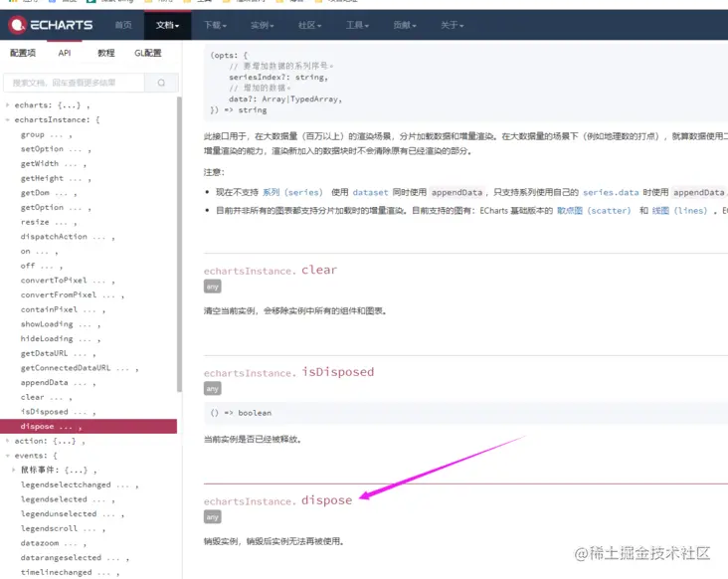This screenshot has height=579, width=728.
Task: Open the 关于 dropdown menu
Action: 453,25
